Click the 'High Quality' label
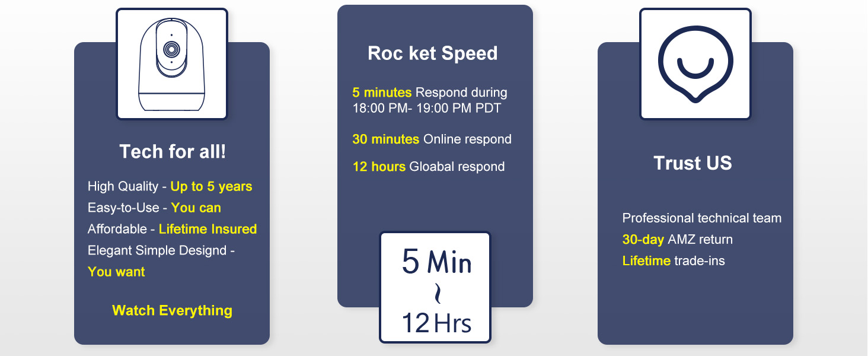This screenshot has height=356, width=868. (x=123, y=186)
